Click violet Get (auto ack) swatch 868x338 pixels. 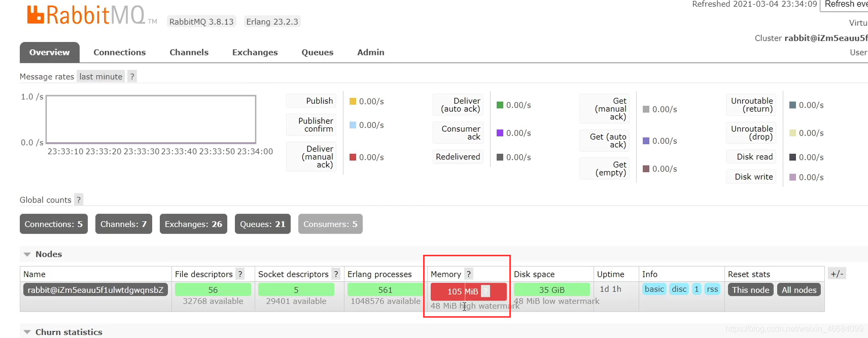click(646, 141)
